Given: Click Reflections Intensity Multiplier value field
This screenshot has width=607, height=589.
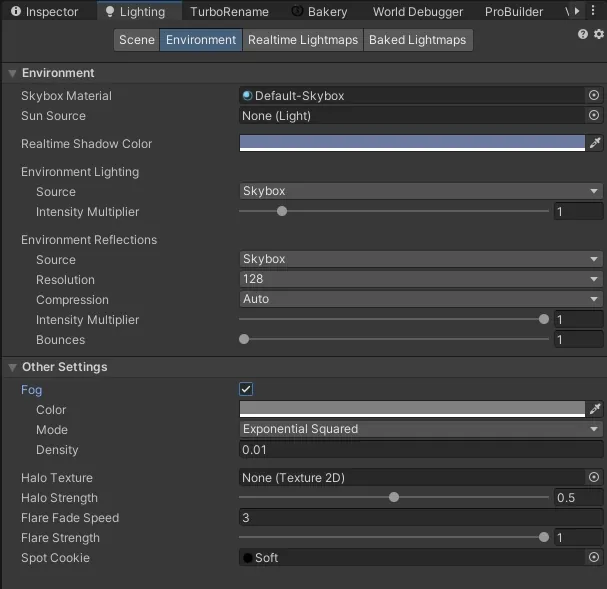Looking at the screenshot, I should (578, 320).
